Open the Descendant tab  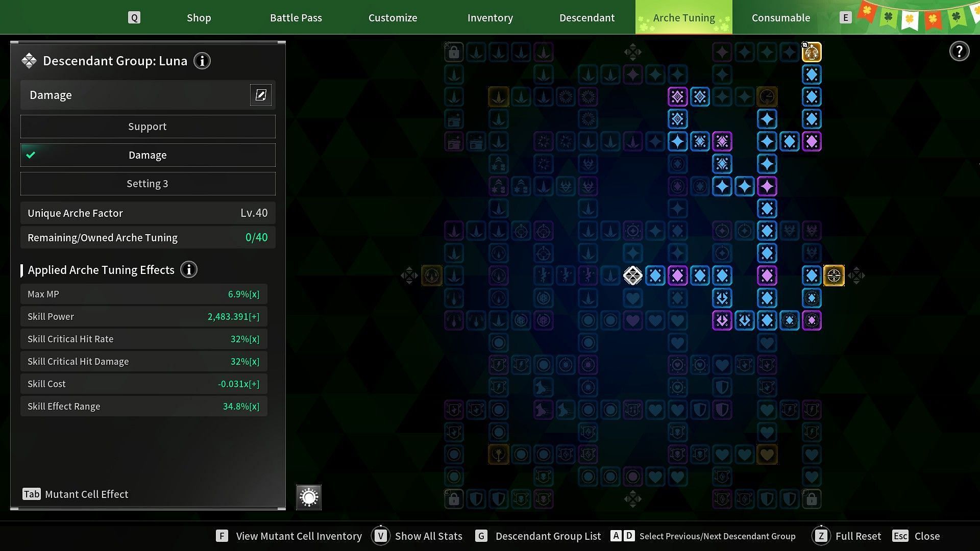pyautogui.click(x=587, y=18)
